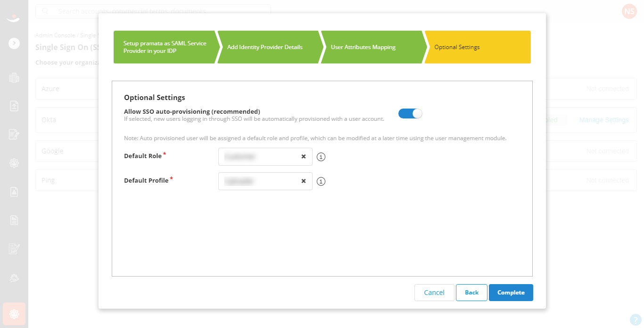Expand the sidebar with arrow icon

14,43
